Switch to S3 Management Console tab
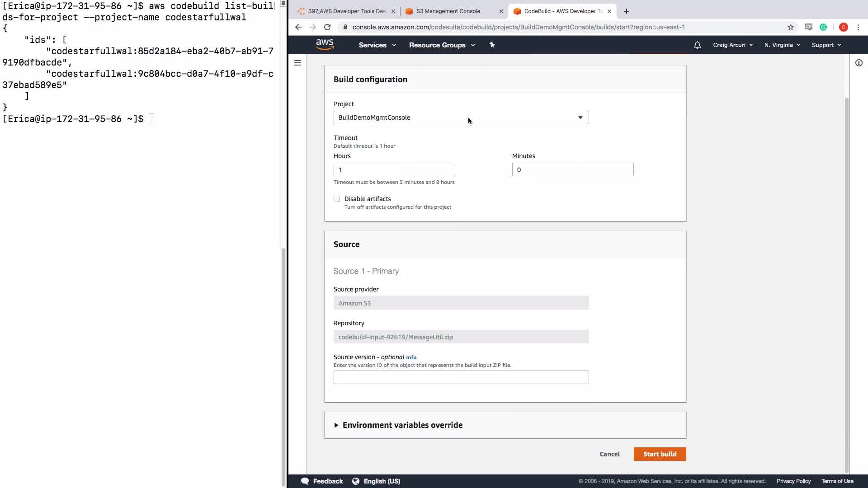Viewport: 868px width, 488px height. pyautogui.click(x=448, y=11)
